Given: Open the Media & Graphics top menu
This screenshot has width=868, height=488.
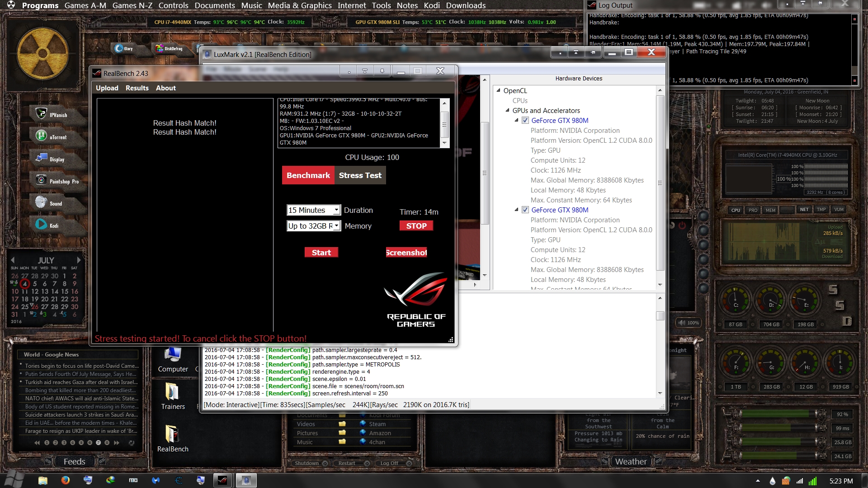Looking at the screenshot, I should (x=300, y=5).
